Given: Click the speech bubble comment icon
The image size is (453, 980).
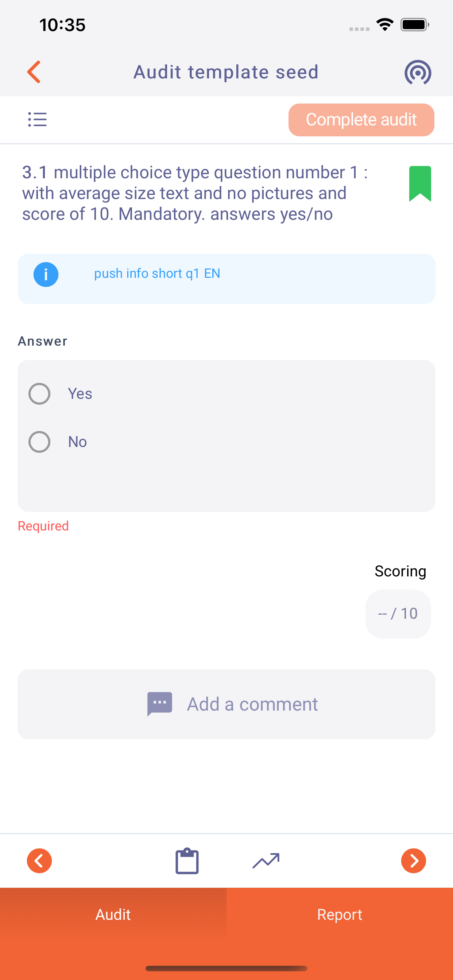Looking at the screenshot, I should point(159,704).
